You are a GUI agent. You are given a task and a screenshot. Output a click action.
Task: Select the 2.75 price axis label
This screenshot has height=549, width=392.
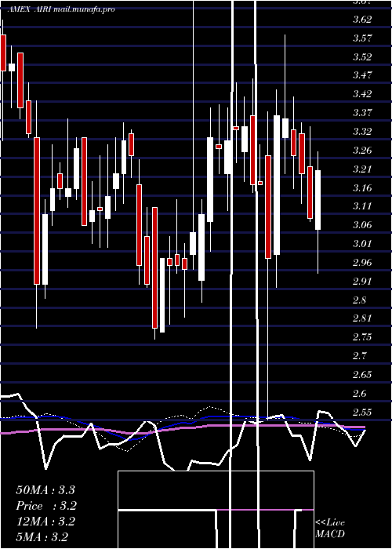[x=362, y=337]
